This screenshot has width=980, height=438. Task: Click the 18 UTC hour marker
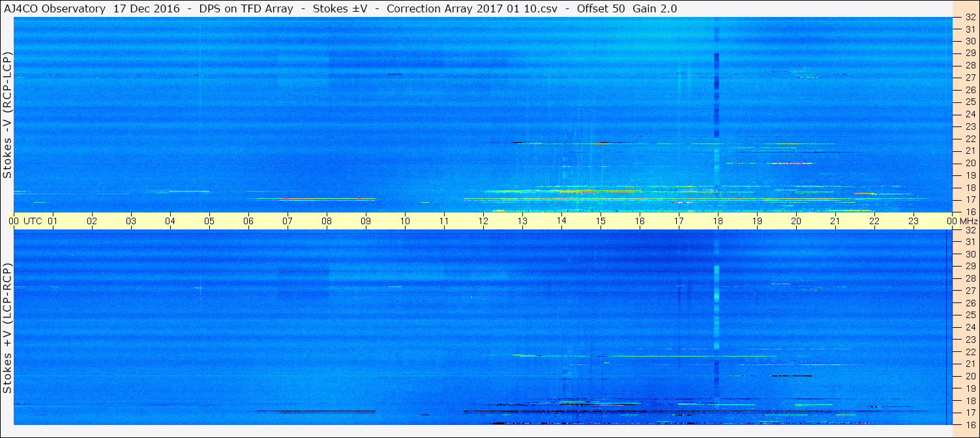coord(718,221)
